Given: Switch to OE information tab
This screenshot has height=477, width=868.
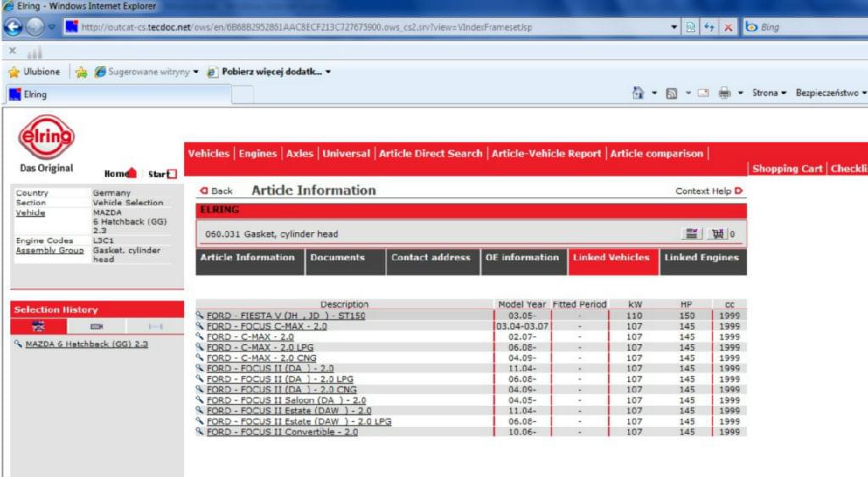Looking at the screenshot, I should tap(523, 262).
